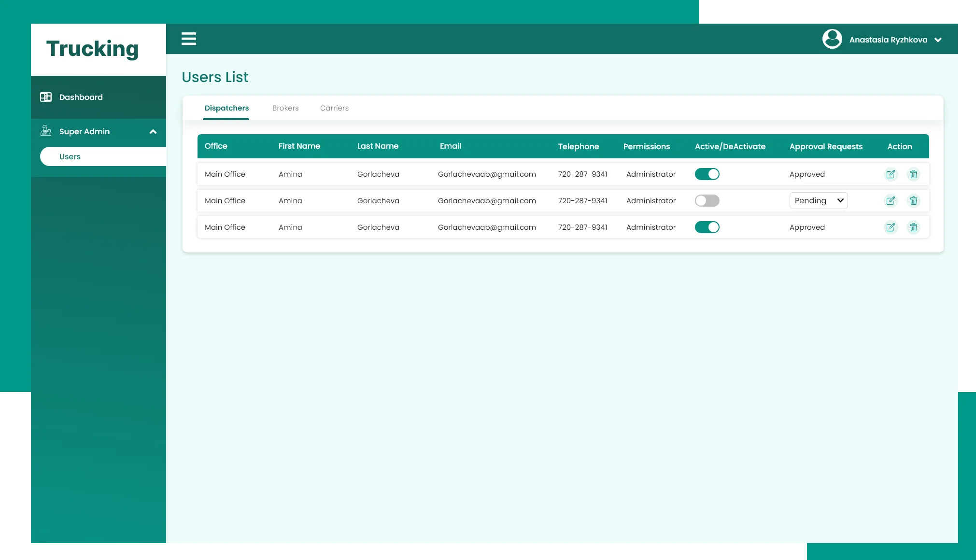Click third row telephone number
Image resolution: width=976 pixels, height=560 pixels.
coord(582,227)
